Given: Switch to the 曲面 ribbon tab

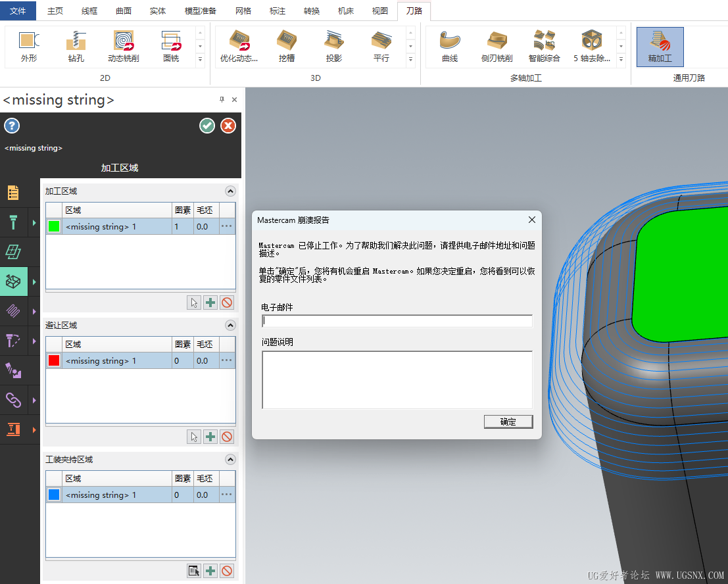Looking at the screenshot, I should click(x=124, y=11).
